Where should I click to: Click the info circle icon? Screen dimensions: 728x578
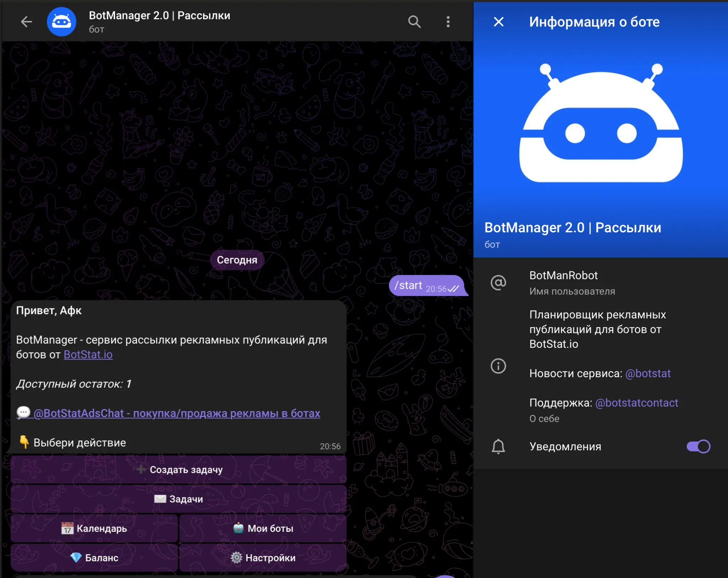click(x=498, y=366)
